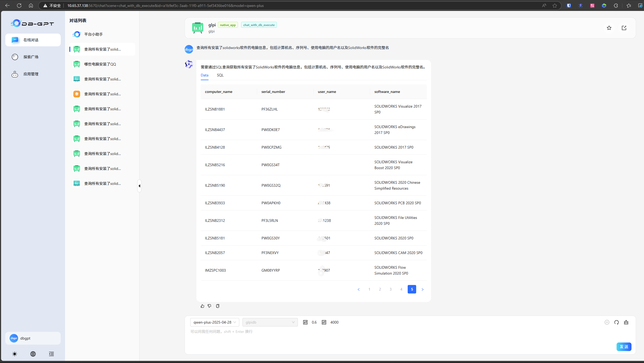Give thumbs down to the answer
Viewport: 644px width, 363px height.
tap(209, 306)
